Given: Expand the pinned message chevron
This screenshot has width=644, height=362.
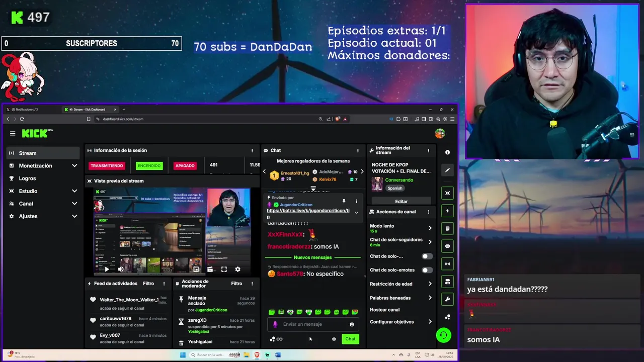Looking at the screenshot, I should (x=356, y=213).
